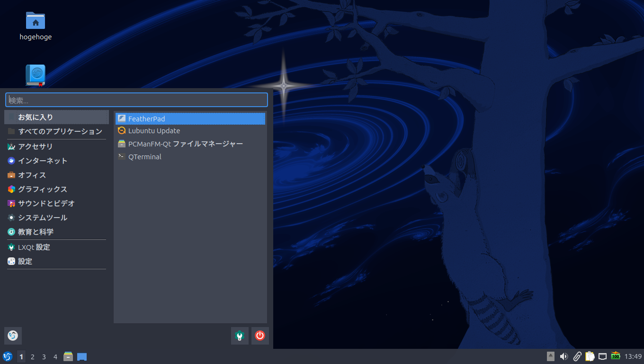Click the green wrench configuration icon
Image resolution: width=644 pixels, height=364 pixels.
click(240, 336)
